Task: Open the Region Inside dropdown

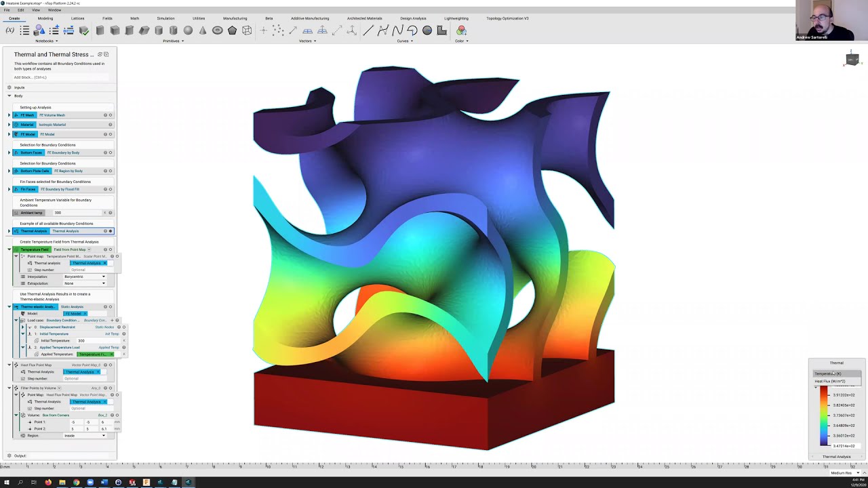Action: coord(85,436)
